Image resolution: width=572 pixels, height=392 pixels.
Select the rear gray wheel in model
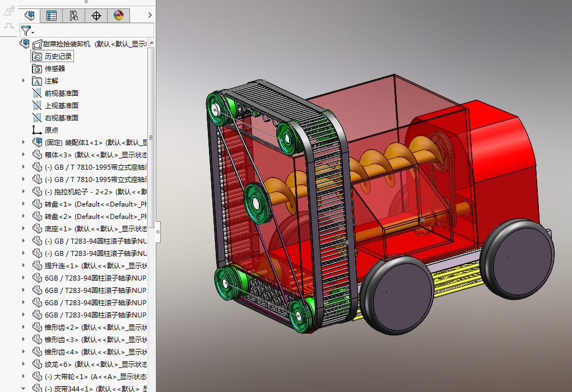(517, 259)
